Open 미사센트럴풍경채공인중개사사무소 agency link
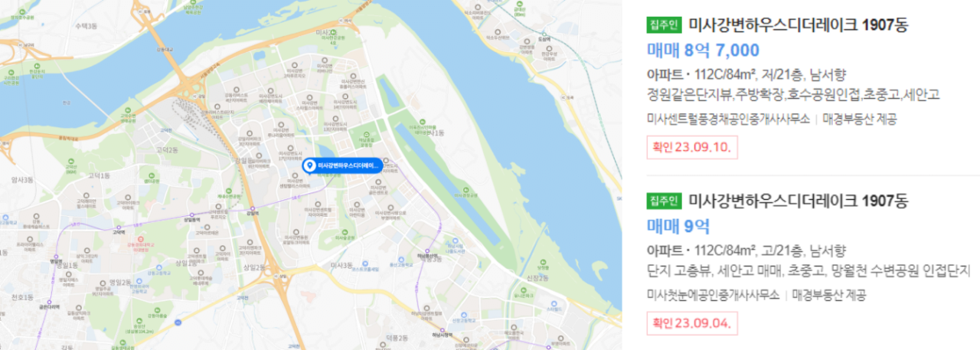980x350 pixels. (x=728, y=119)
